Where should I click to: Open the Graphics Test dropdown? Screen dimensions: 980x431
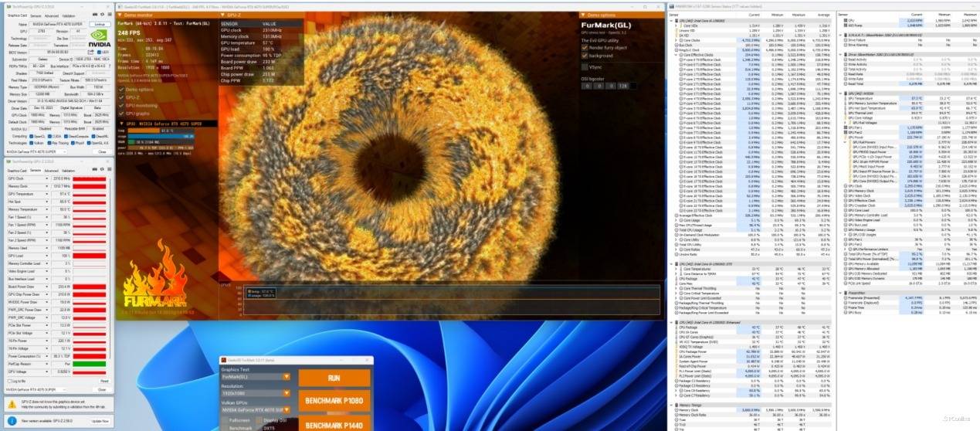pos(287,377)
